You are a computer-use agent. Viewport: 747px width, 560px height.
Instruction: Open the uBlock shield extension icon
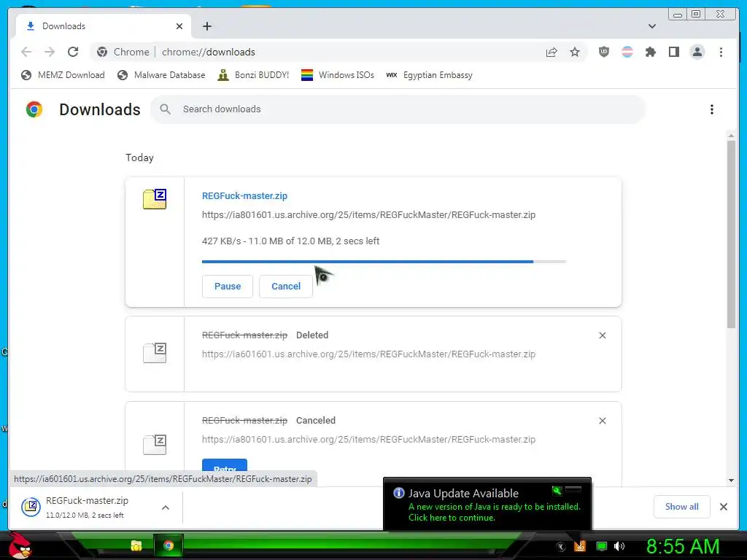click(x=603, y=52)
